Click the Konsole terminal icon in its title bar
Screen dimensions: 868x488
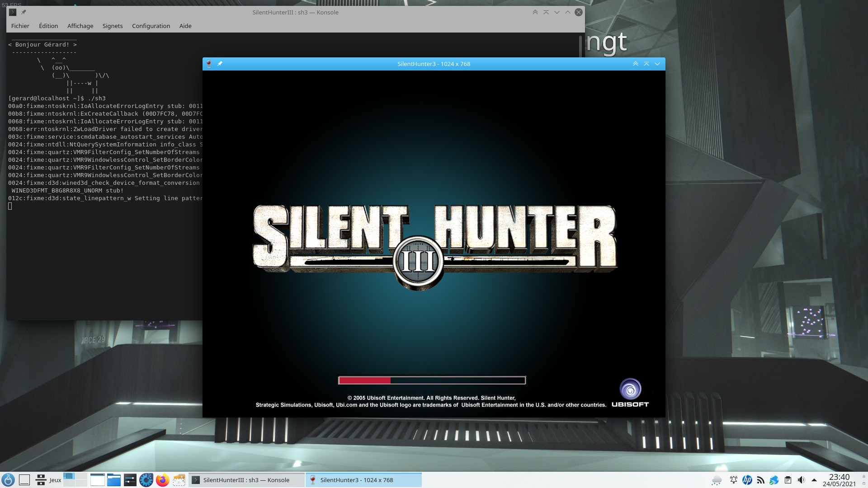point(13,12)
